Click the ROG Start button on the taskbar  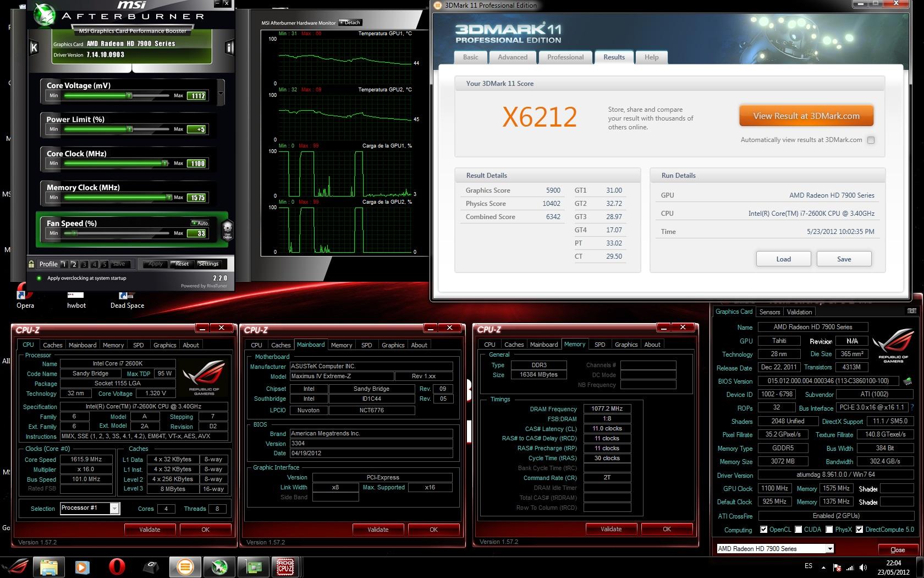pos(15,566)
